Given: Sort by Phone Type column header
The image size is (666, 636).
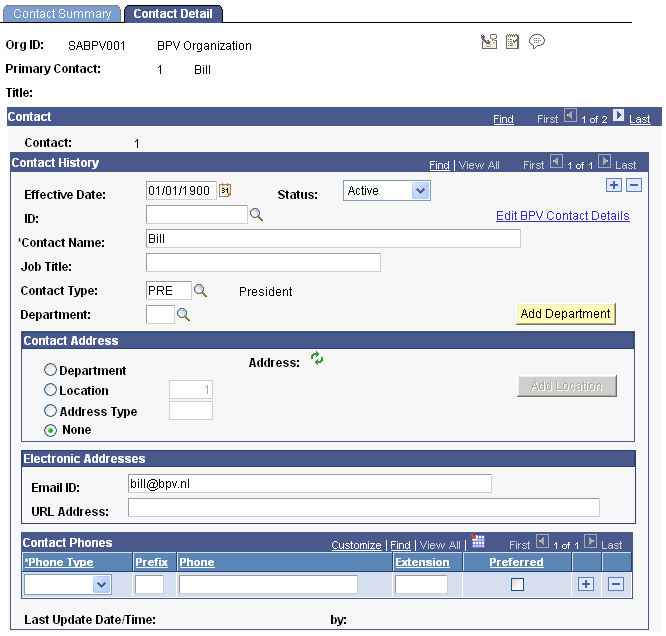Looking at the screenshot, I should (x=59, y=562).
